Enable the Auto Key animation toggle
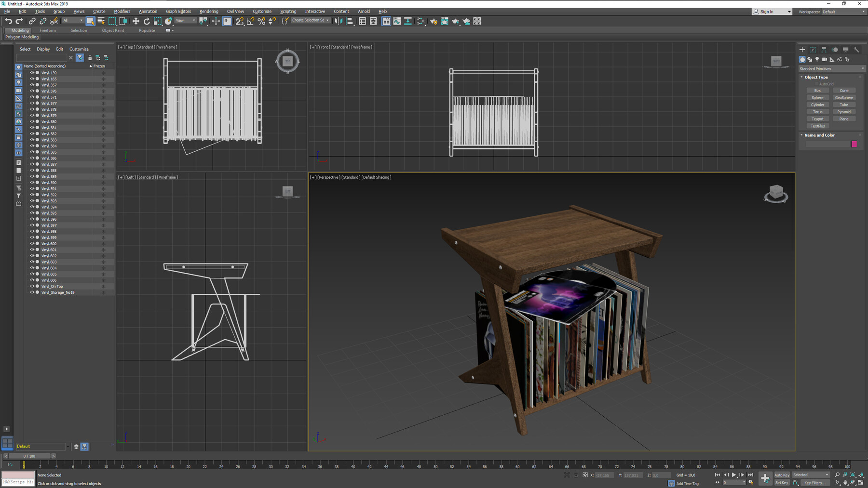Image resolution: width=868 pixels, height=488 pixels. pyautogui.click(x=782, y=475)
